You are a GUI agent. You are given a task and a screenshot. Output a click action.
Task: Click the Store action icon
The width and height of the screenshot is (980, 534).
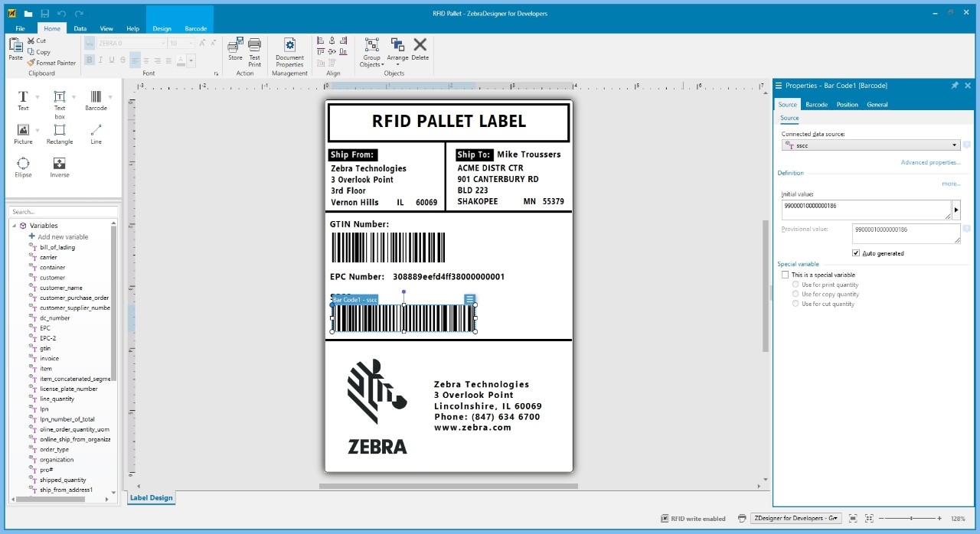(234, 47)
